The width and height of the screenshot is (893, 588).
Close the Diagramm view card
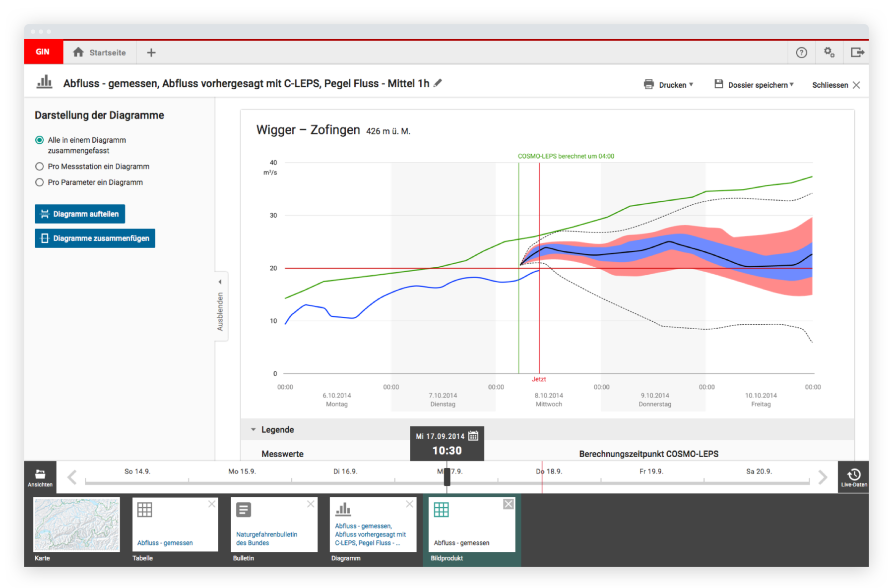click(409, 504)
